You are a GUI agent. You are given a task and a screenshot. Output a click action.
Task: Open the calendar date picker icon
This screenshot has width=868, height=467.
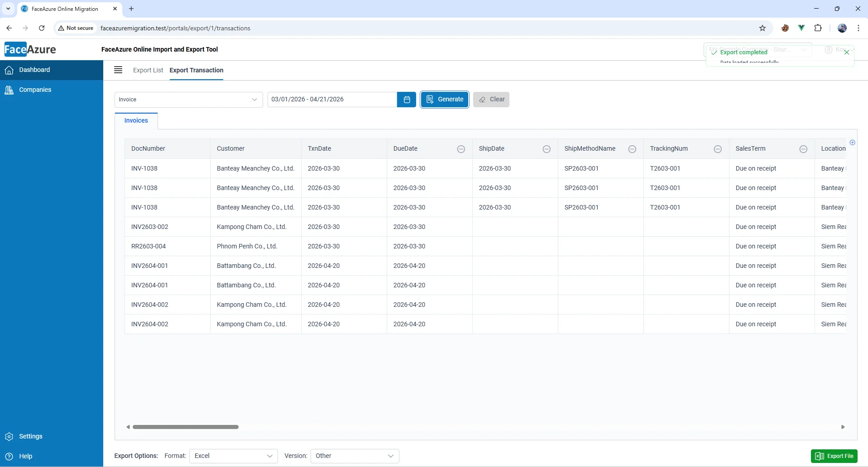tap(407, 100)
